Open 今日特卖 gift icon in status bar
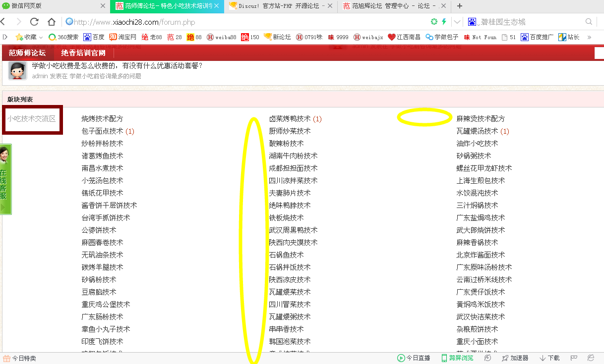This screenshot has width=604, height=364. (x=19, y=358)
